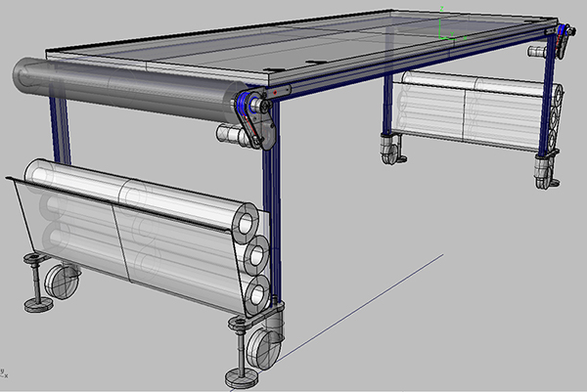The height and width of the screenshot is (392, 587).
Task: Pick the small roller under the near corner
Action: click(x=230, y=135)
